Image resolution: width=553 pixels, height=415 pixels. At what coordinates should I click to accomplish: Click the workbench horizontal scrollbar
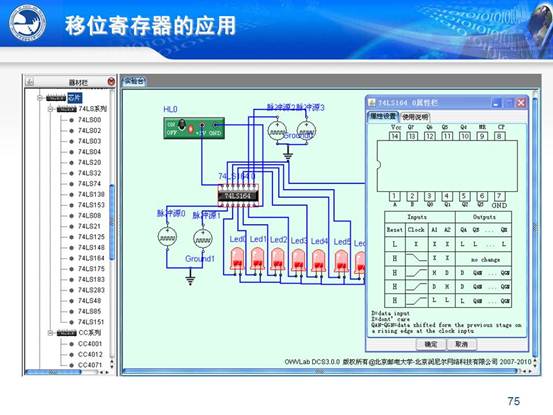point(320,371)
